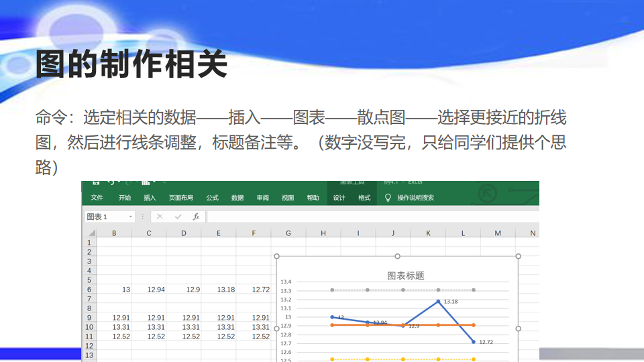Select the 数据 ribbon tab
This screenshot has height=362, width=644.
tap(237, 198)
